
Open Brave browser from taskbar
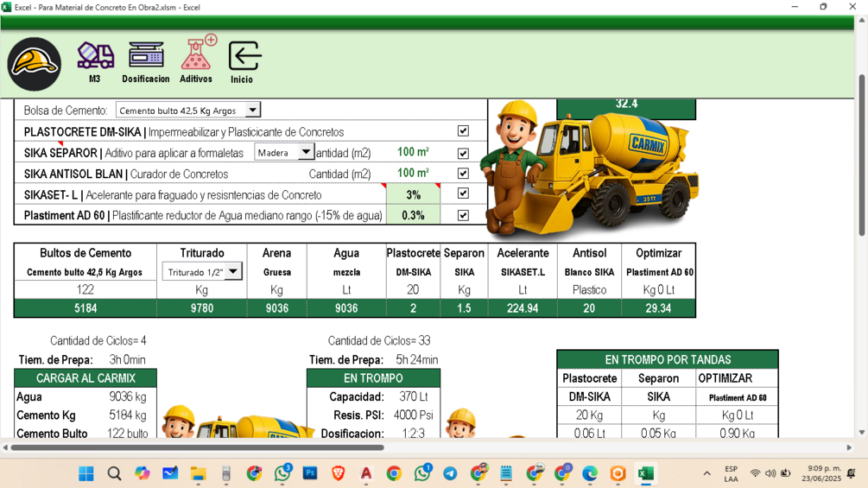(x=339, y=473)
